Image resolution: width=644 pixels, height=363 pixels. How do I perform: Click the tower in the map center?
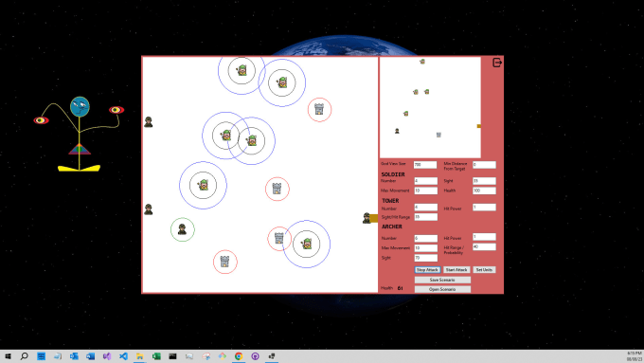(x=277, y=189)
